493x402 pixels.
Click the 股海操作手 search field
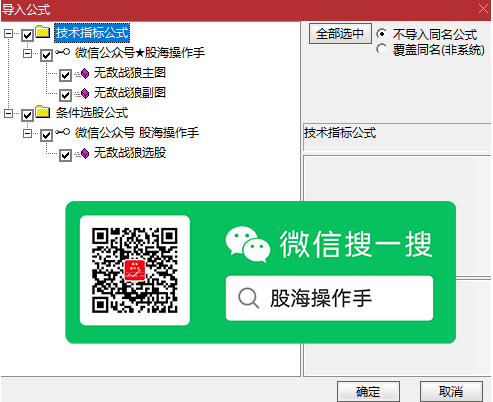pos(329,298)
